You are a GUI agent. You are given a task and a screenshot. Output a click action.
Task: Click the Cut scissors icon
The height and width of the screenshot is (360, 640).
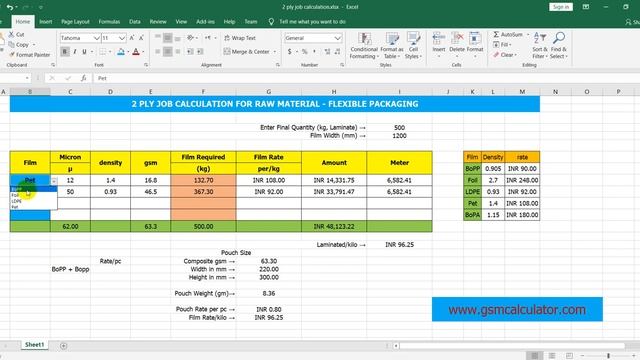point(11,35)
